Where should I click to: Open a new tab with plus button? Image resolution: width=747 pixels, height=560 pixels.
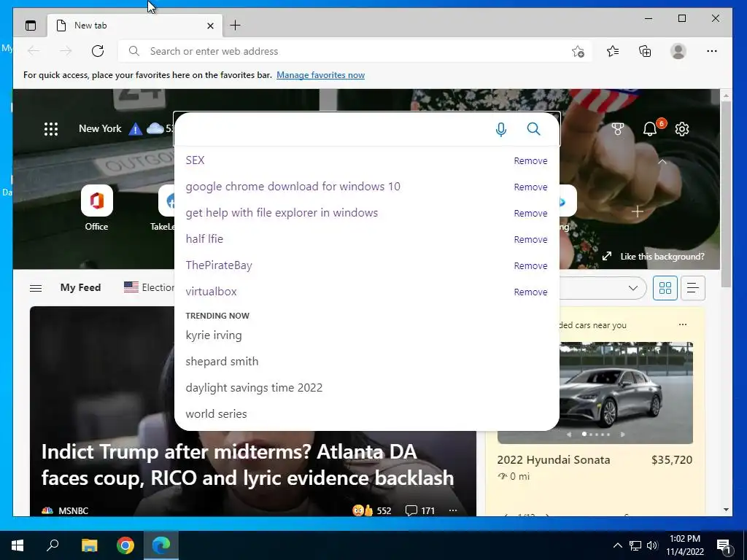(236, 26)
